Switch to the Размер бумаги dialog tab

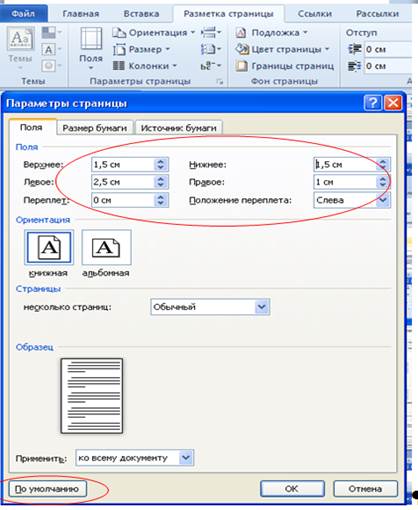pos(95,128)
